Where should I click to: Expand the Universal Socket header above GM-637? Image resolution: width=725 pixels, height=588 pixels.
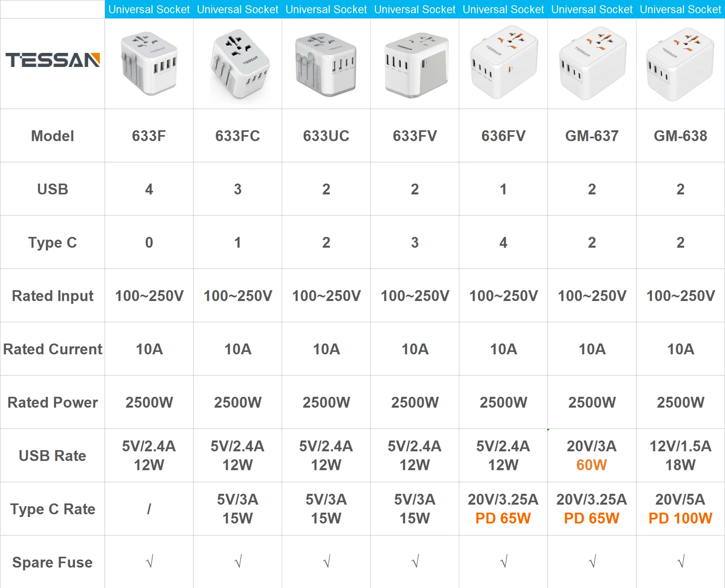592,9
